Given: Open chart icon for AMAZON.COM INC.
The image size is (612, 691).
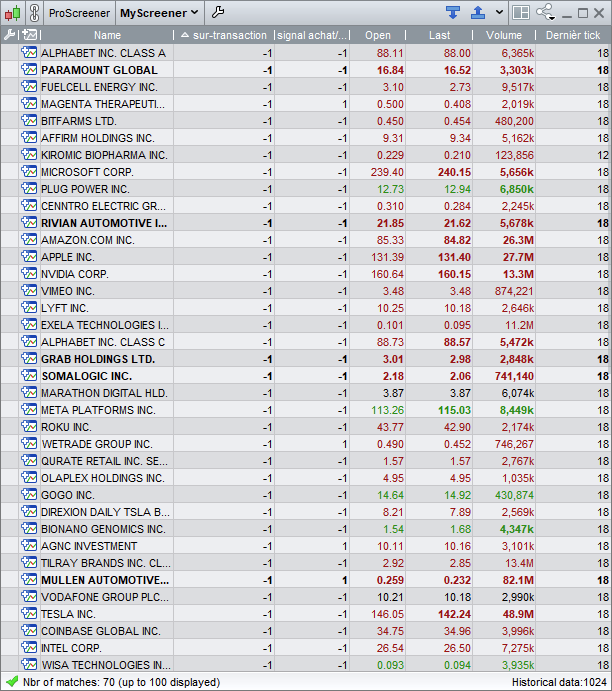Looking at the screenshot, I should pyautogui.click(x=29, y=240).
